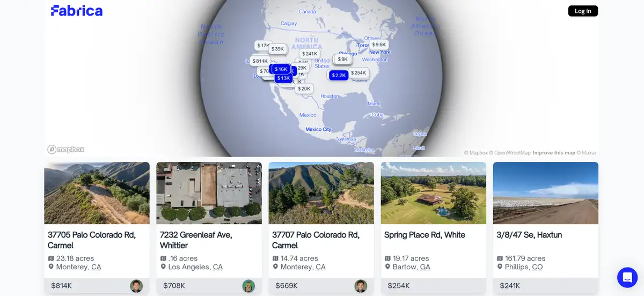The height and width of the screenshot is (296, 644).
Task: Click the Log In button
Action: coord(583,11)
